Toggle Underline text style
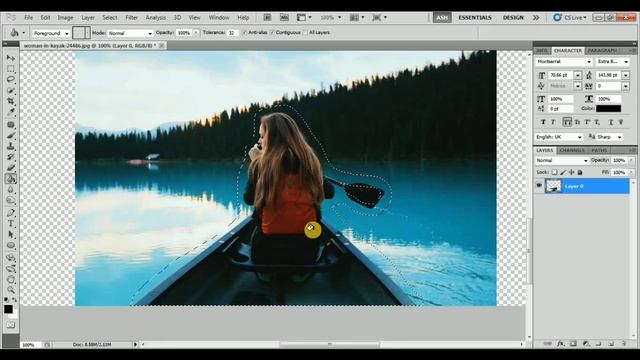This screenshot has width=640, height=360. pyautogui.click(x=611, y=122)
